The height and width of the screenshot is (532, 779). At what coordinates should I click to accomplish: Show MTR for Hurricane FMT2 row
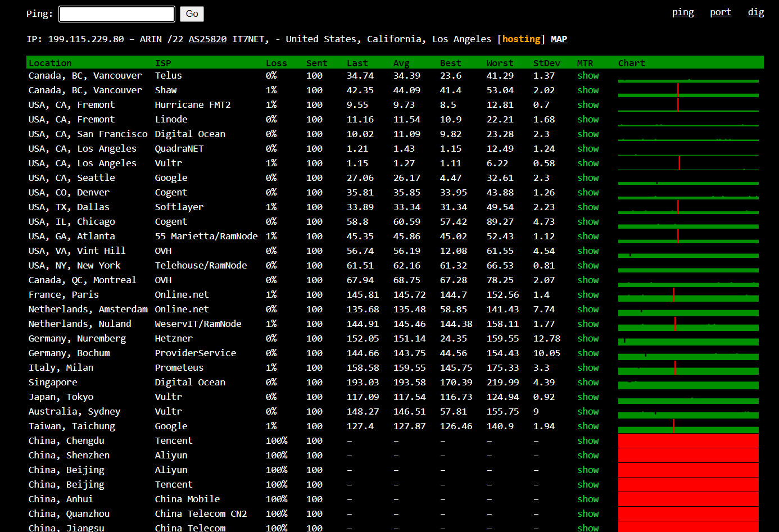(x=588, y=105)
